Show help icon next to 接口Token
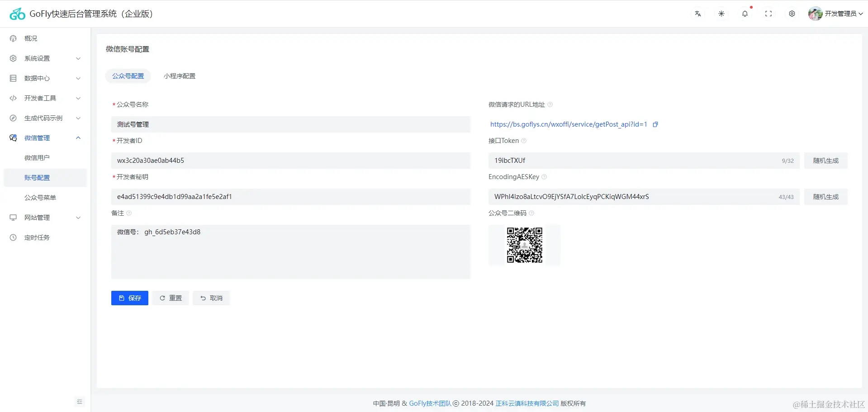Image resolution: width=868 pixels, height=412 pixels. tap(524, 141)
